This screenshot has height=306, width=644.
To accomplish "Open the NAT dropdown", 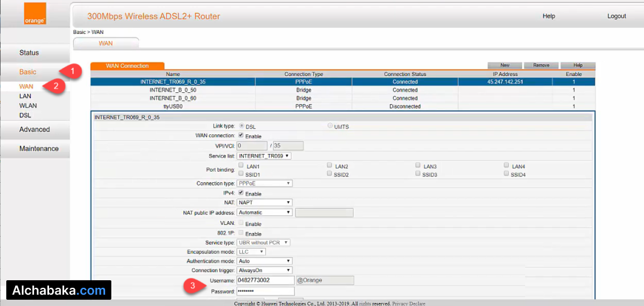I will [265, 202].
